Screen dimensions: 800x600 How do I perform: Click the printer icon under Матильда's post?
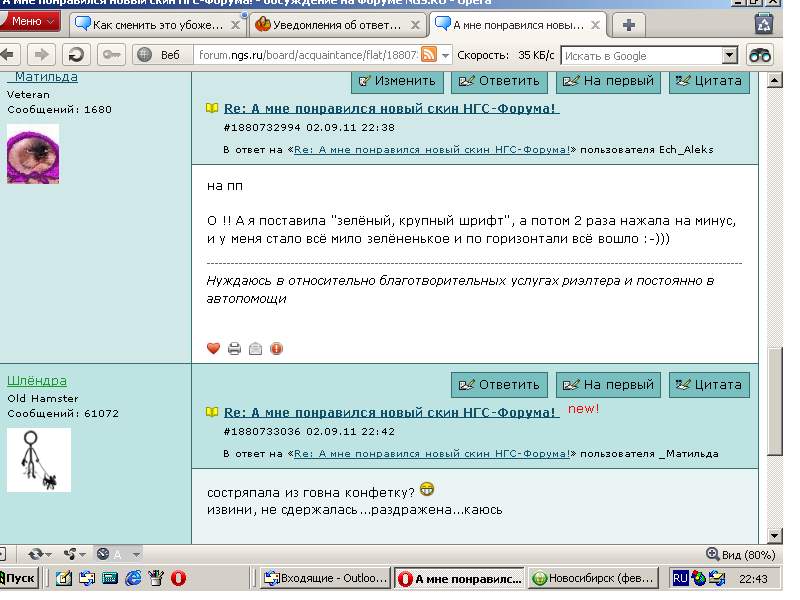click(x=234, y=349)
